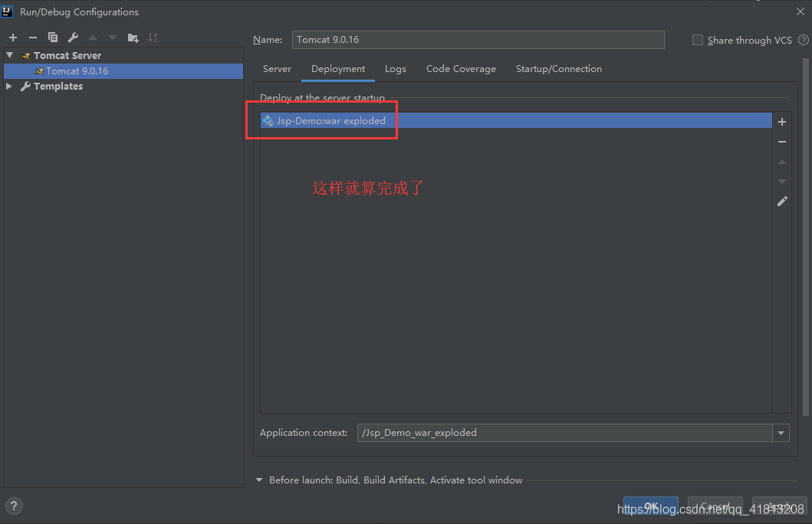Remove the selected run configuration

pos(32,37)
